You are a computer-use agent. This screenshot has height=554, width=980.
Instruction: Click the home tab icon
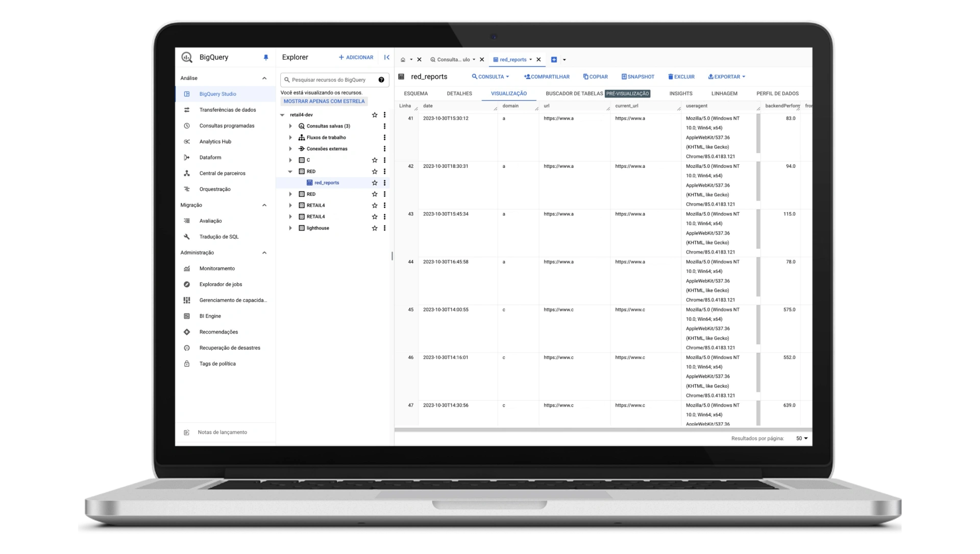pos(403,60)
